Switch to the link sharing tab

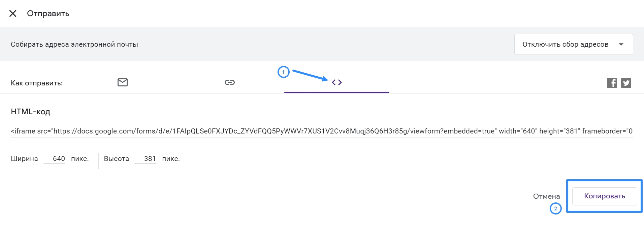(230, 82)
